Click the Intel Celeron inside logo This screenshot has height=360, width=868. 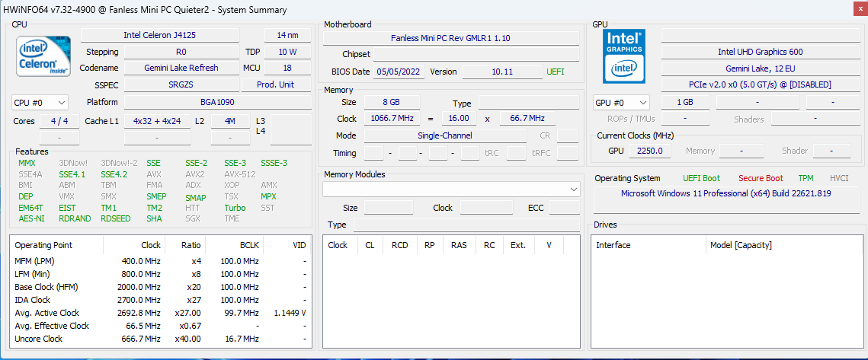pos(43,56)
